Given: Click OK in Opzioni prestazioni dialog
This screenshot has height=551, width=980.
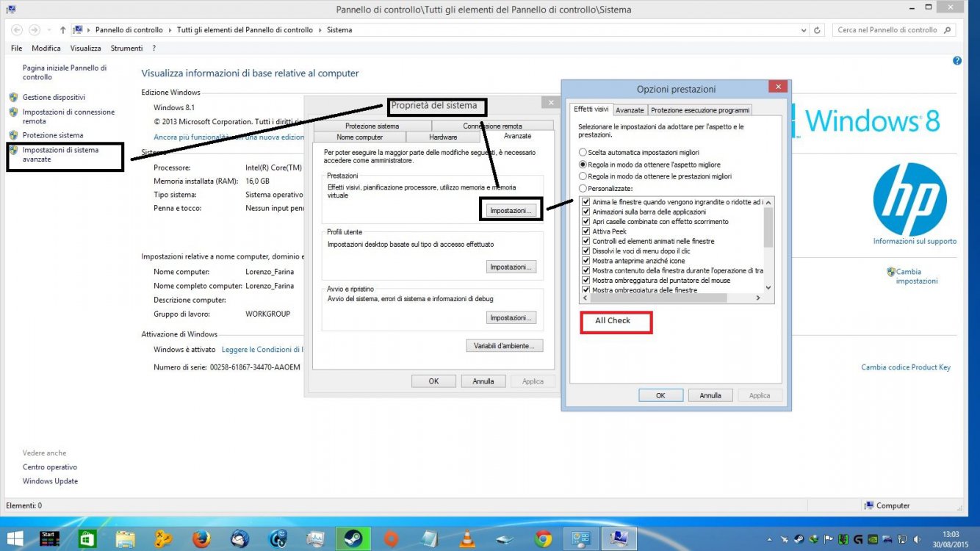Looking at the screenshot, I should click(x=660, y=395).
